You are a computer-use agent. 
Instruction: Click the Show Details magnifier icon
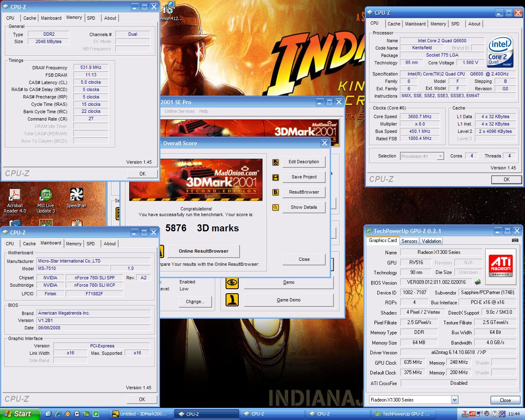(276, 208)
